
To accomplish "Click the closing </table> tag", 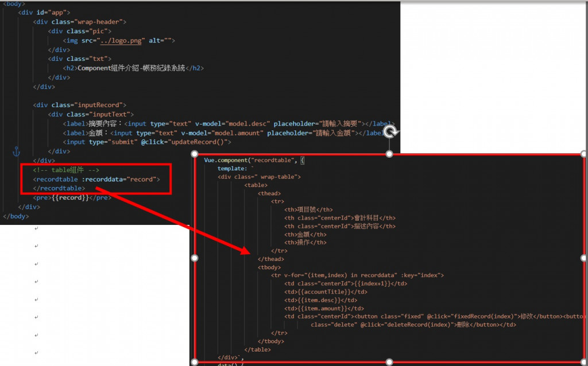I will 257,349.
